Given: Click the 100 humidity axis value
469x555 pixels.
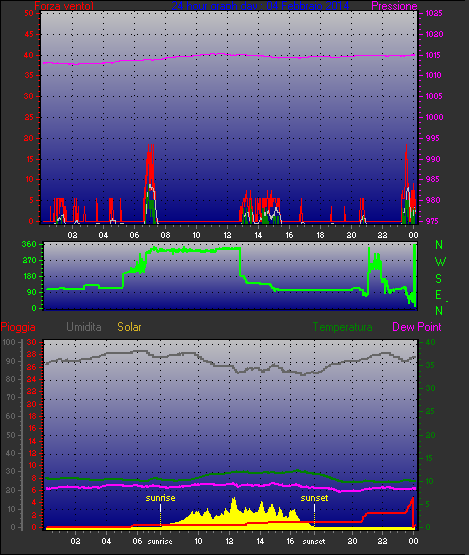Looking at the screenshot, I should [9, 342].
